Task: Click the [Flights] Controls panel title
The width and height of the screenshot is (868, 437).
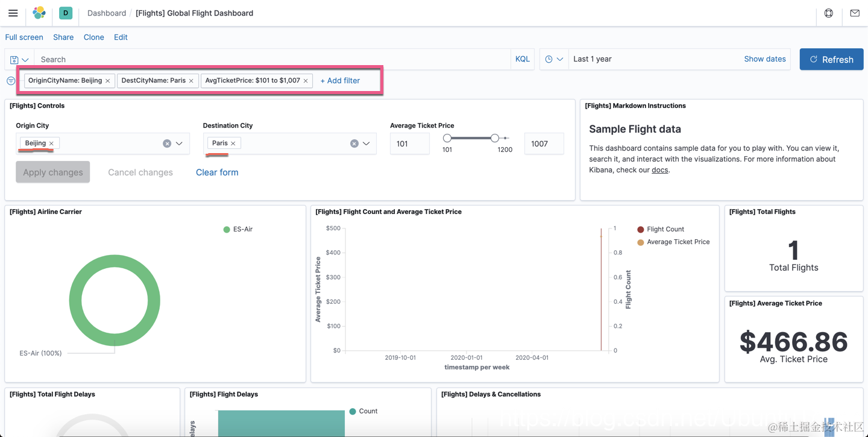Action: [x=37, y=105]
